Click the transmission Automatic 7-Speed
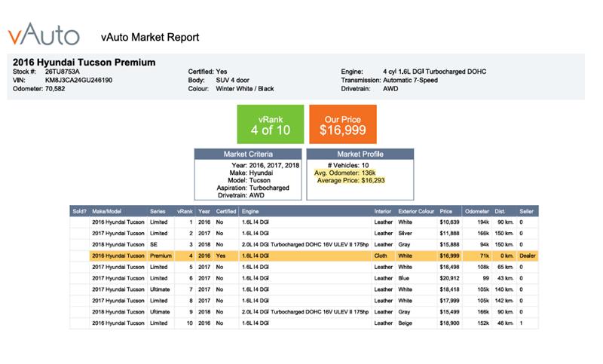The image size is (603, 364). coord(410,80)
